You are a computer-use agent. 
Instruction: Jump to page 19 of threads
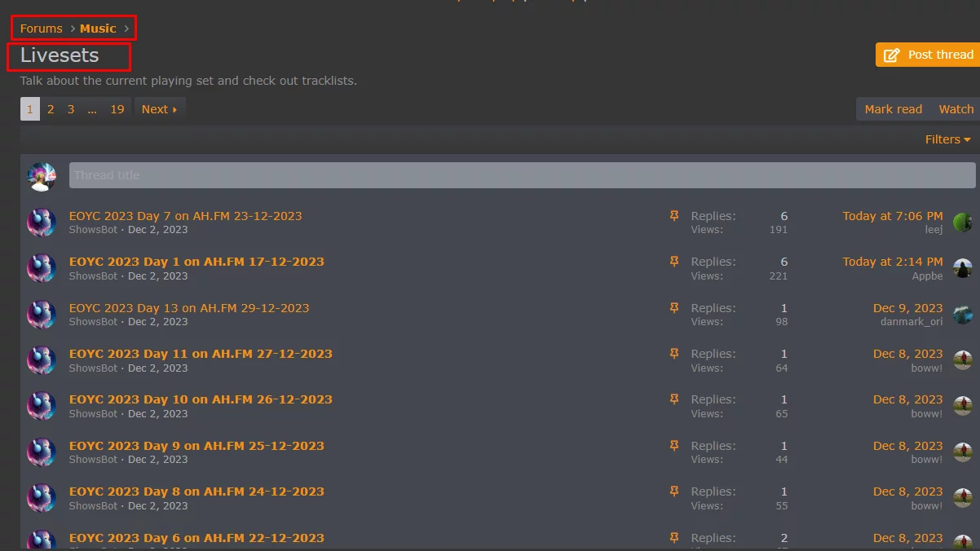[x=117, y=109]
